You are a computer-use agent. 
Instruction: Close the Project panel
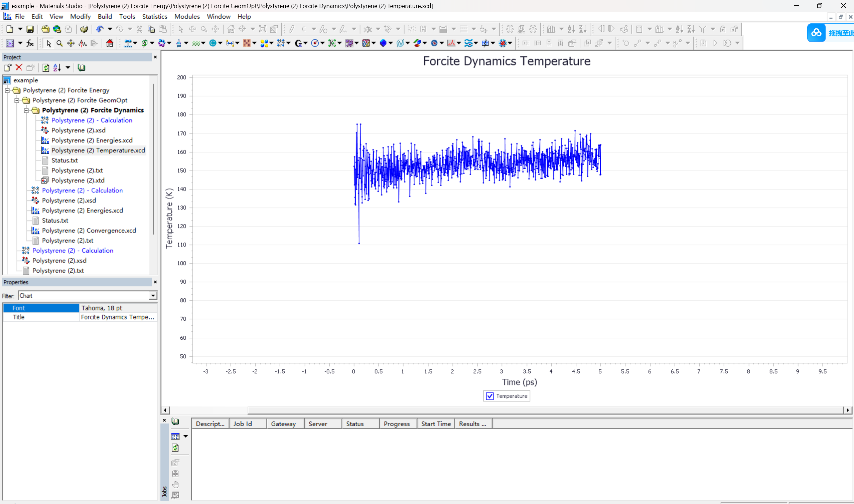click(x=155, y=57)
